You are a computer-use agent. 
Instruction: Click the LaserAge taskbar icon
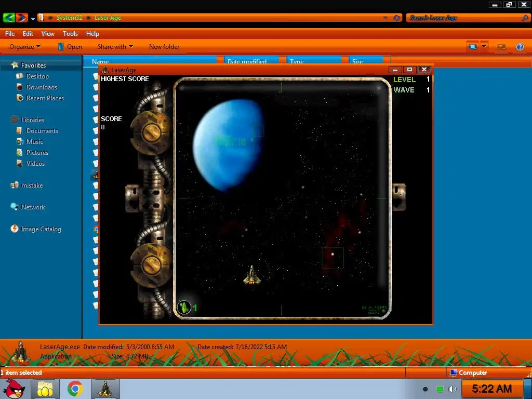(x=105, y=389)
